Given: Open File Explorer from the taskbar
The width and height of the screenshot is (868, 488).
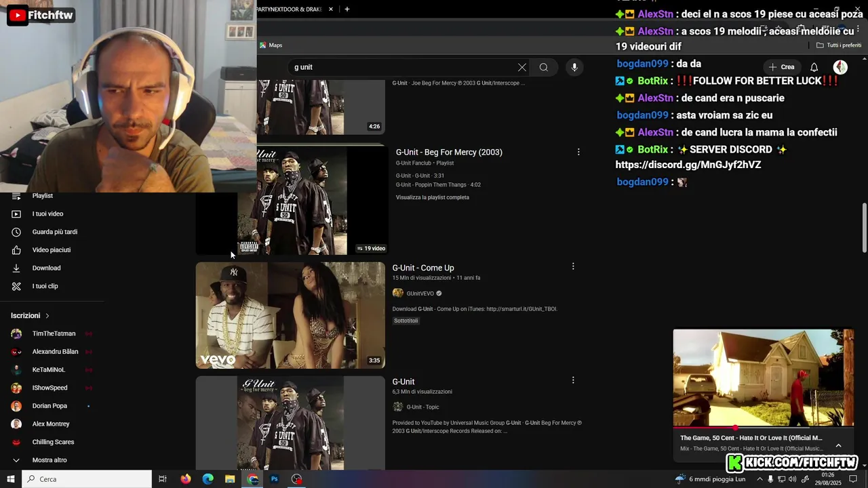Looking at the screenshot, I should coord(230,479).
